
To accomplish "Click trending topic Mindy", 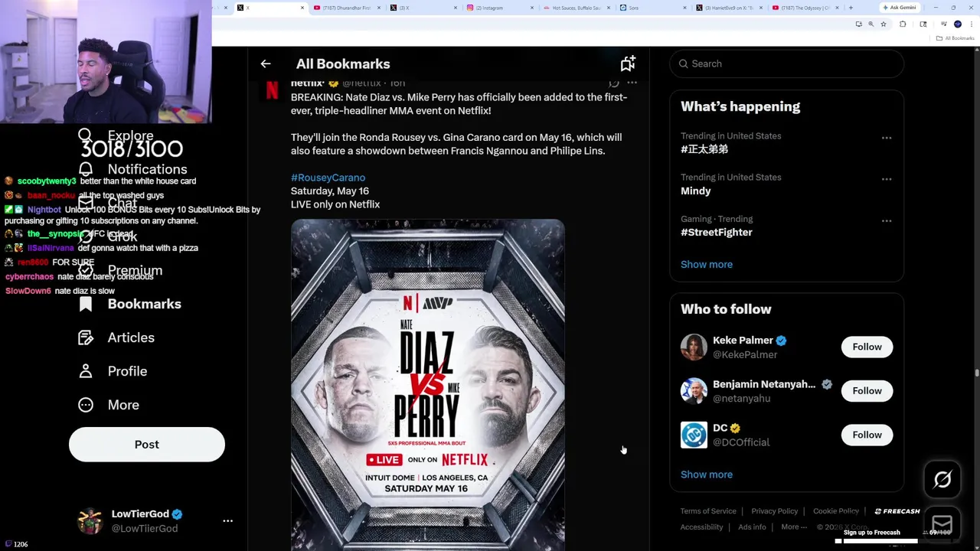I will pos(696,191).
